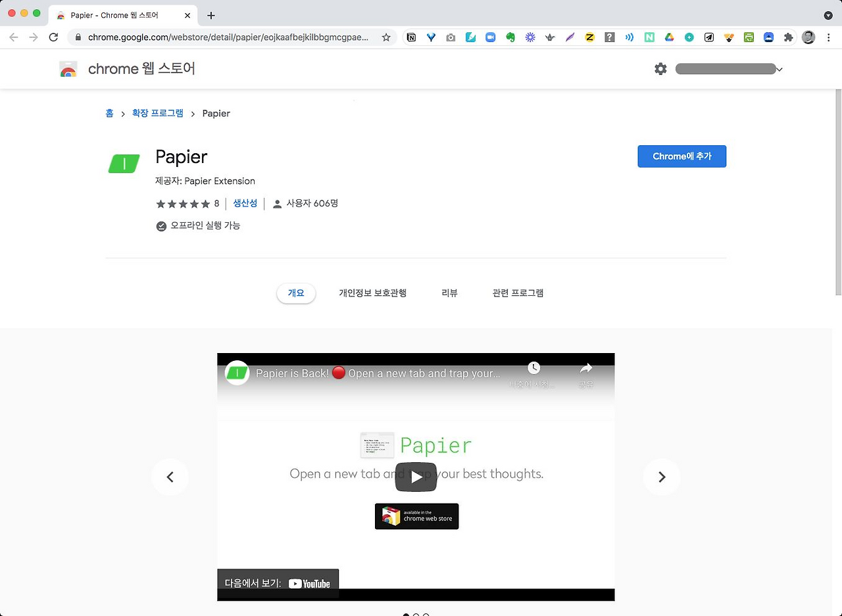
Task: Click the '제공자: Papier Extension' text
Action: pos(205,181)
